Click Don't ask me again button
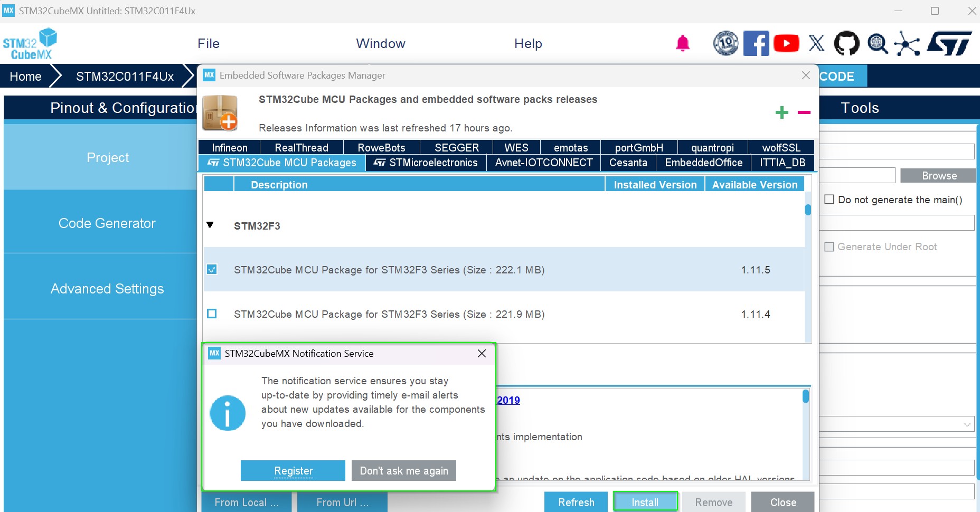The height and width of the screenshot is (512, 980). pos(404,470)
